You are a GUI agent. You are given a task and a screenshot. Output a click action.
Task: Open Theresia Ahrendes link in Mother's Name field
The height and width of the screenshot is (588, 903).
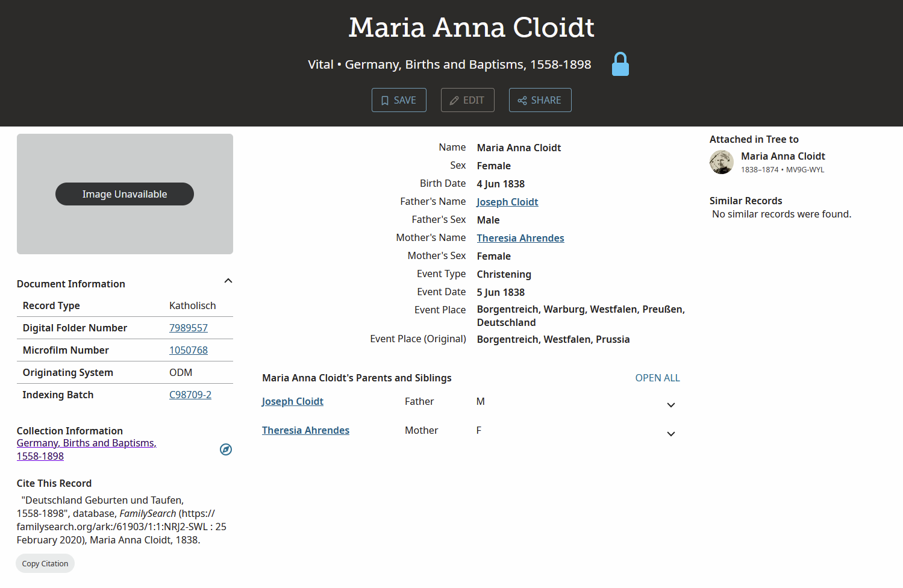coord(520,238)
